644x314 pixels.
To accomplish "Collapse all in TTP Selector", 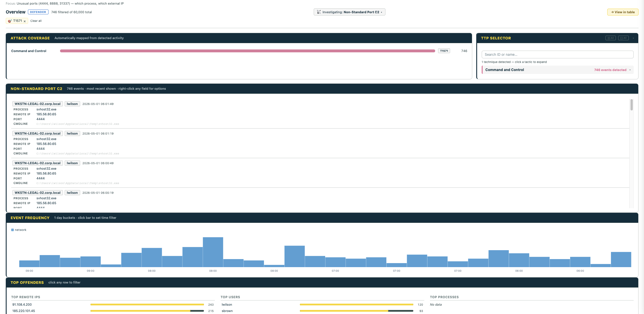I will coord(623,38).
